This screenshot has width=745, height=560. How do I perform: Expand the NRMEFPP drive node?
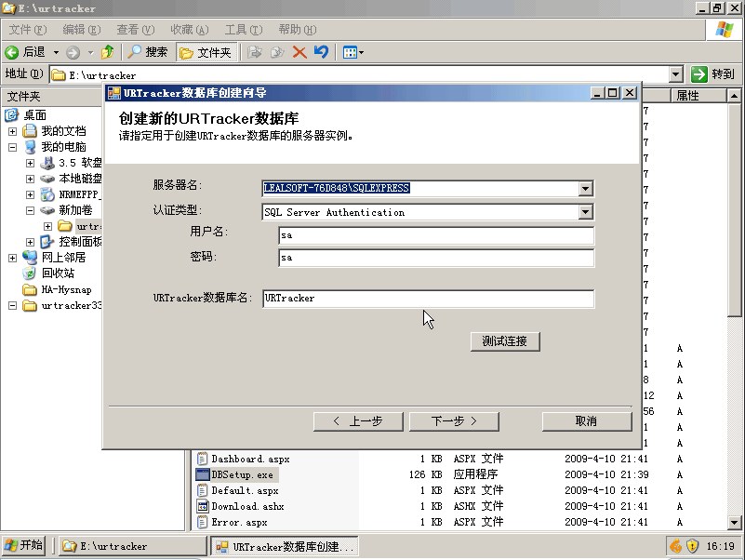(30, 194)
